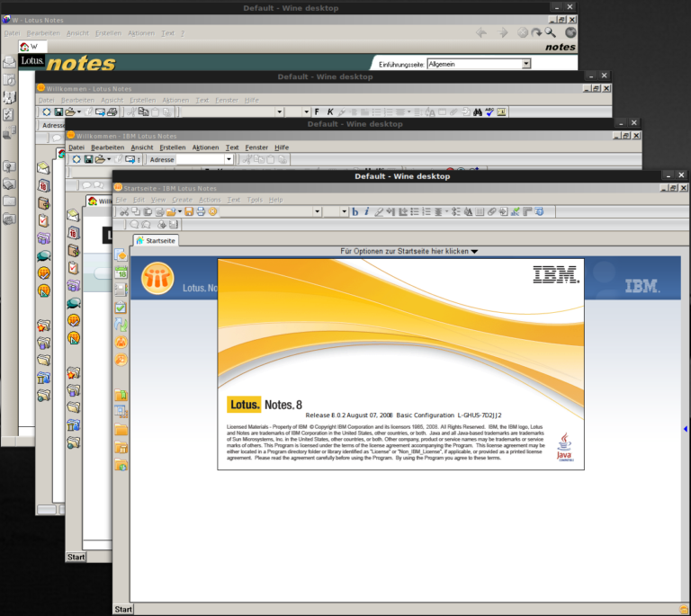
Task: Click binoculars search icon in Willkommen Lotus Notes
Action: point(478,112)
